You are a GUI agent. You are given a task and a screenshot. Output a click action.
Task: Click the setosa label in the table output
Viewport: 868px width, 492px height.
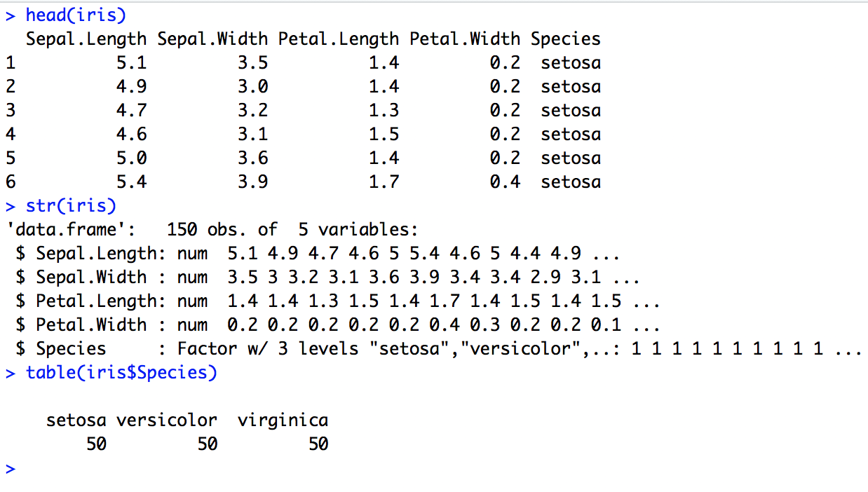76,420
